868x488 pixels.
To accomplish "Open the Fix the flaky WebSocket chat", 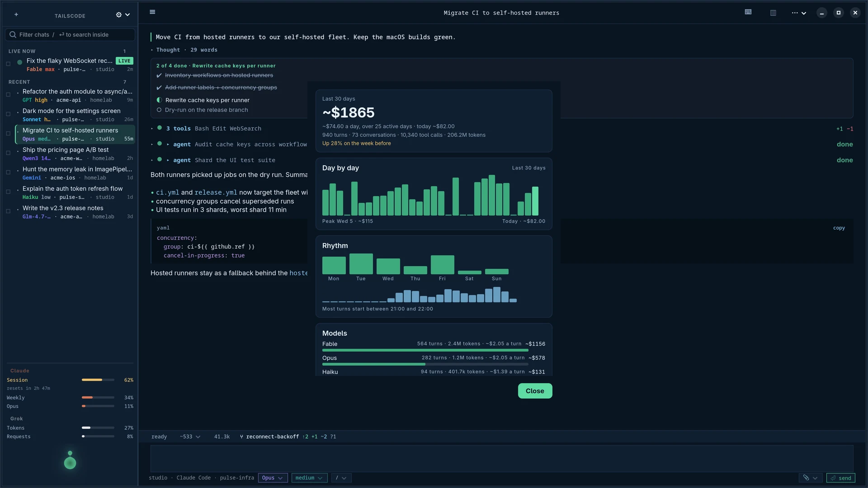I will (x=75, y=64).
